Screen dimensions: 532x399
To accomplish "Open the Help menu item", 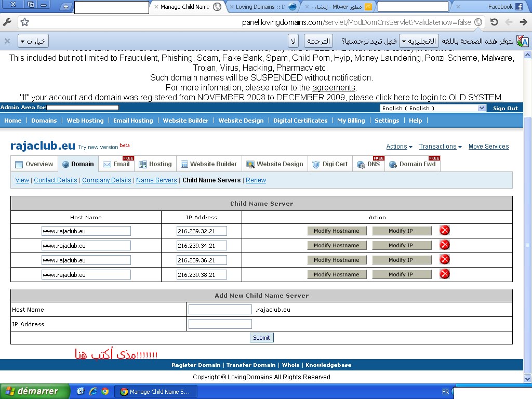I will 415,121.
